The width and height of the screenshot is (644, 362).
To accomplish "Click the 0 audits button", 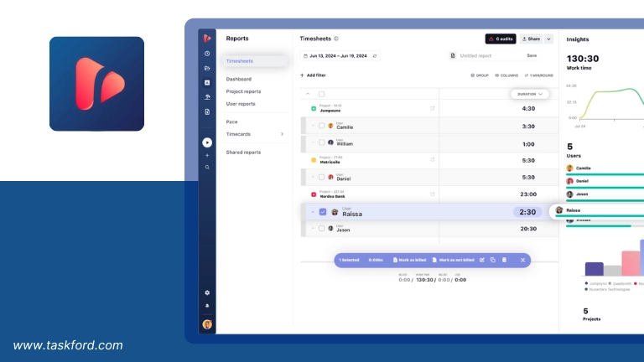I will click(501, 39).
